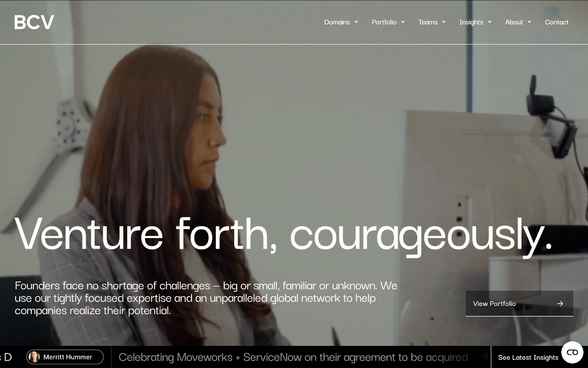Click the Venture forth, courageously headline
Screen dimensions: 588x368
click(x=283, y=234)
